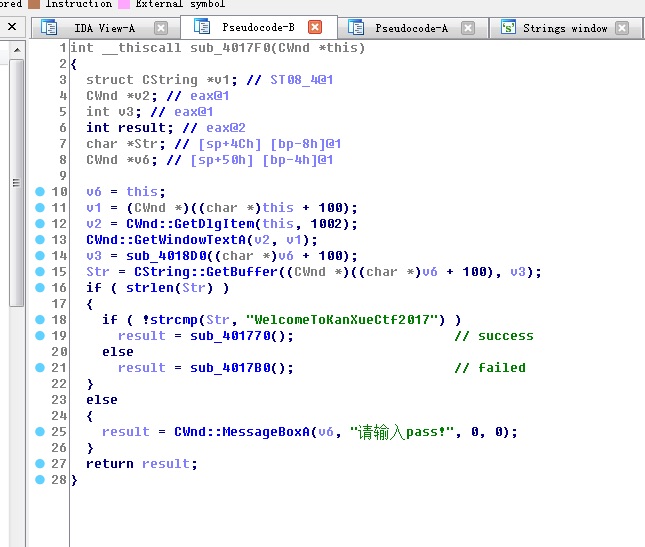
Task: Click sub_401770 success function call
Action: (230, 336)
